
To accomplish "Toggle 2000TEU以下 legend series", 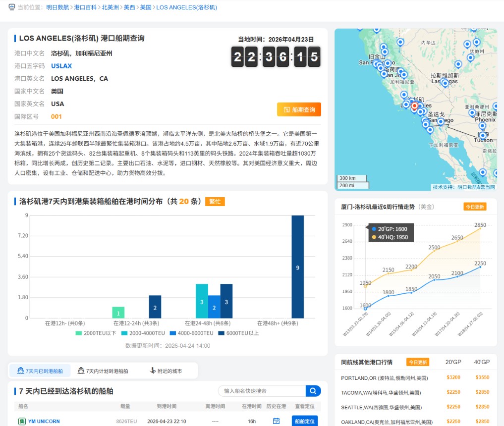I will [96, 333].
